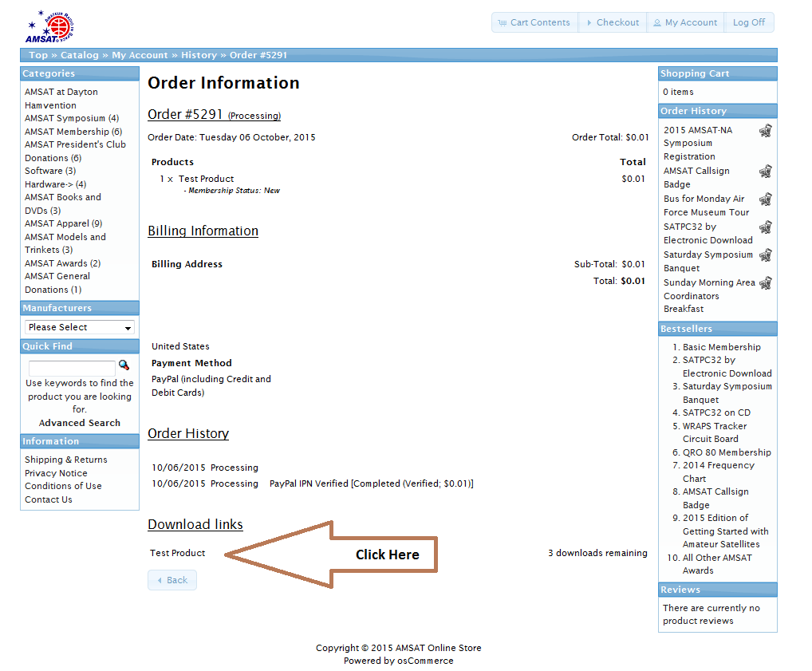Image resolution: width=812 pixels, height=671 pixels.
Task: Open the Cart Contents button
Action: 534,22
